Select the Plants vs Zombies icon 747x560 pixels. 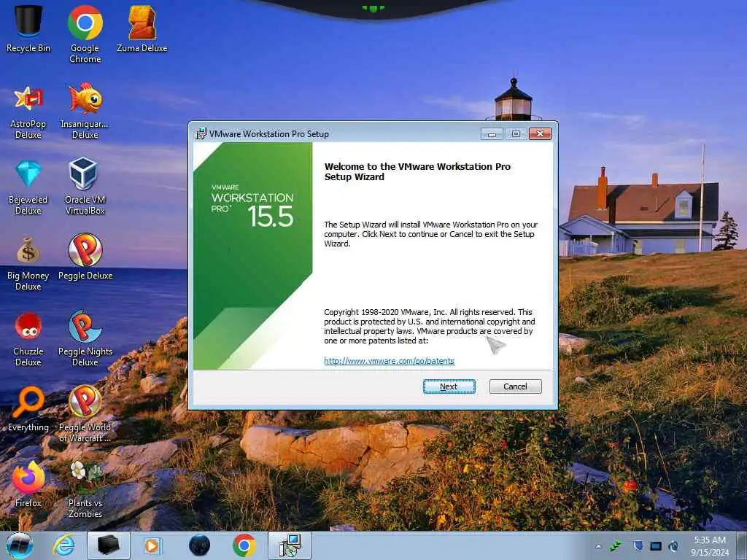tap(85, 489)
